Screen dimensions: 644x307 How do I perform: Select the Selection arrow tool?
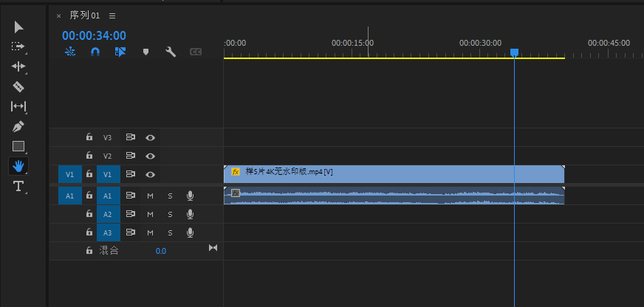pyautogui.click(x=19, y=27)
